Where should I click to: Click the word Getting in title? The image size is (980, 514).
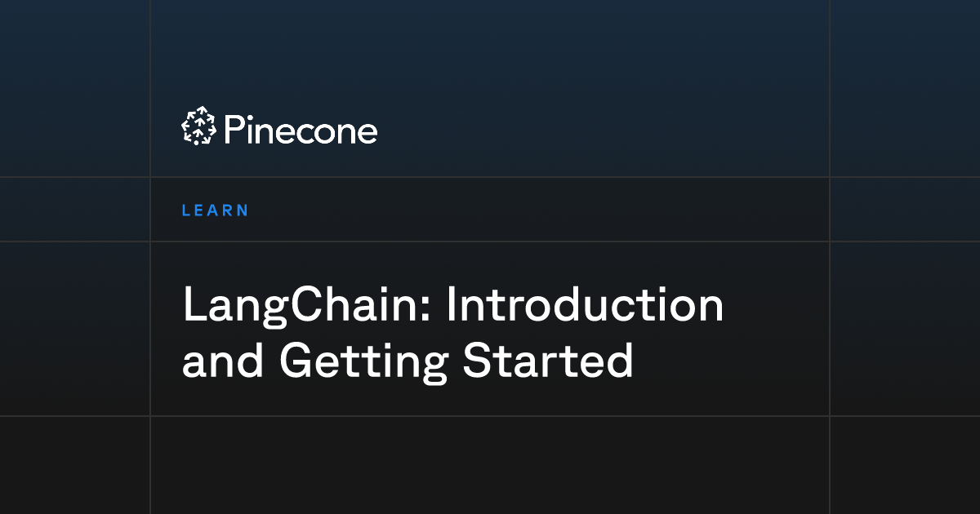[x=363, y=362]
